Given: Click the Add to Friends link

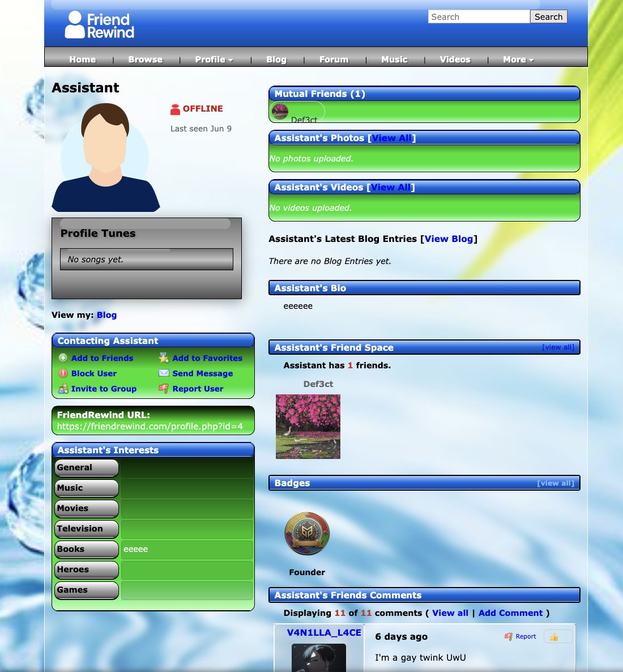Looking at the screenshot, I should pyautogui.click(x=102, y=358).
